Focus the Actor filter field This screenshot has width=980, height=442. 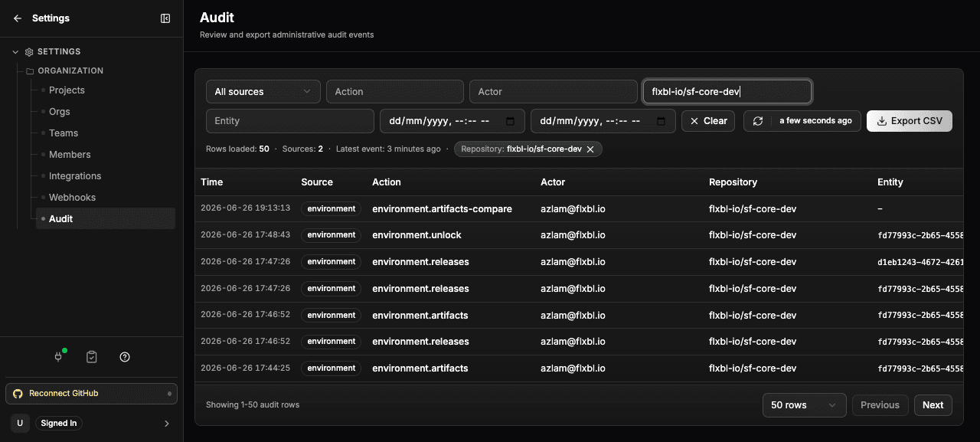pyautogui.click(x=554, y=92)
